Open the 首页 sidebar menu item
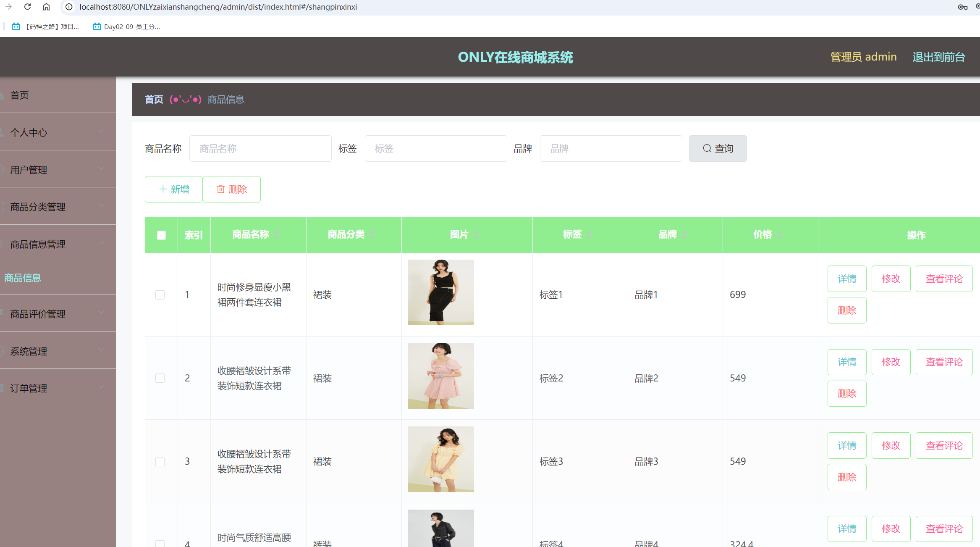 tap(20, 95)
